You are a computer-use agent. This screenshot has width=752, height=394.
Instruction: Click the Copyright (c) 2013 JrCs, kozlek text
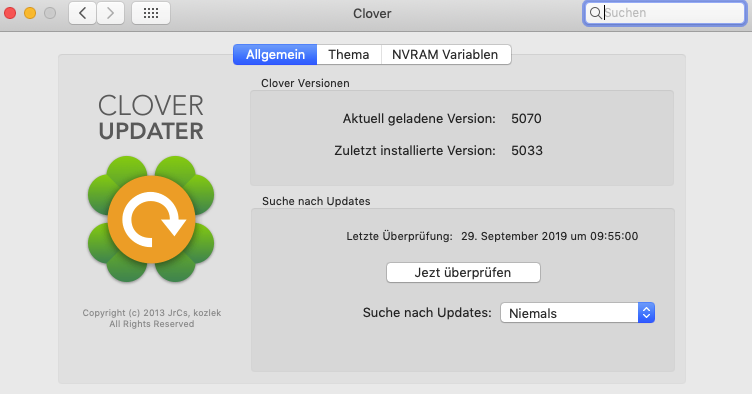pos(152,313)
